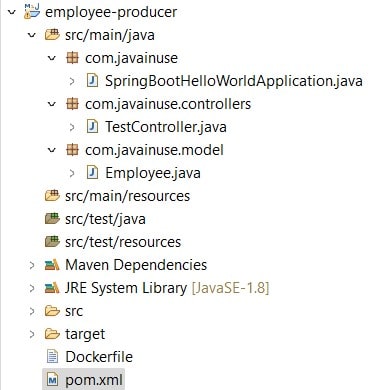Image resolution: width=387 pixels, height=390 pixels.
Task: Select the pom.xml file name
Action: (94, 380)
